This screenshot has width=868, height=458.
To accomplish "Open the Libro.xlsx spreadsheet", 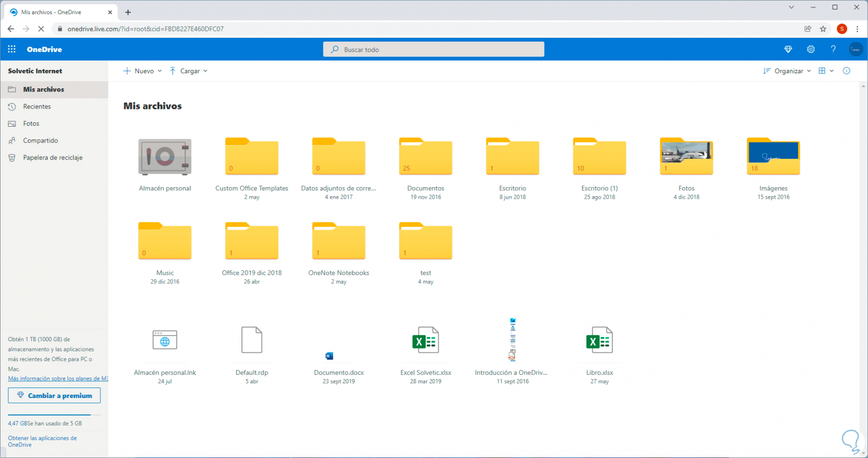I will point(600,340).
